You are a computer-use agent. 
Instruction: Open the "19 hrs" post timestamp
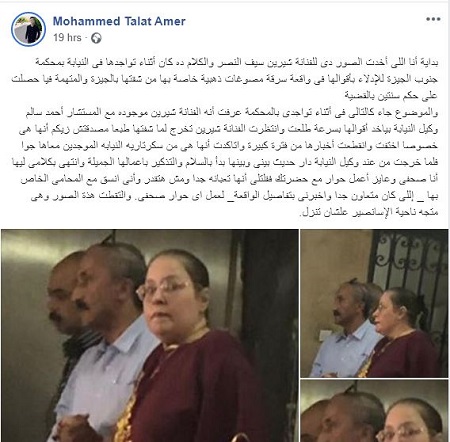(67, 38)
